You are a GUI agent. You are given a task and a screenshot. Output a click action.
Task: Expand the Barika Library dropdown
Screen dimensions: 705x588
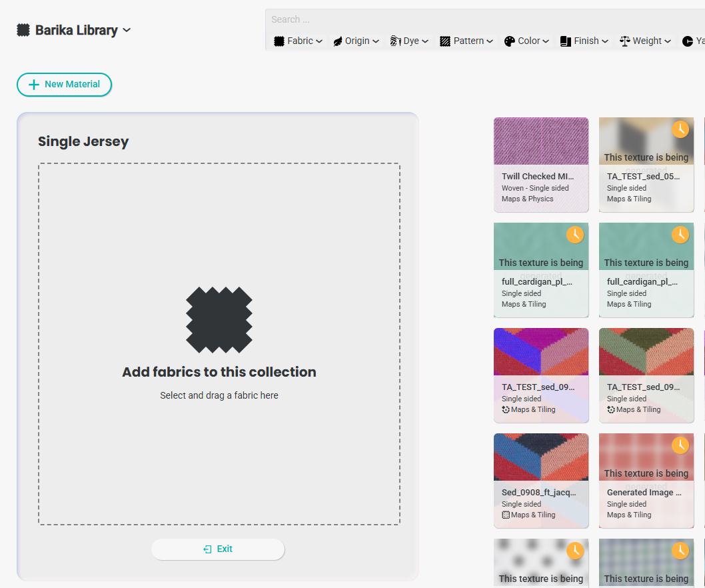click(x=127, y=30)
